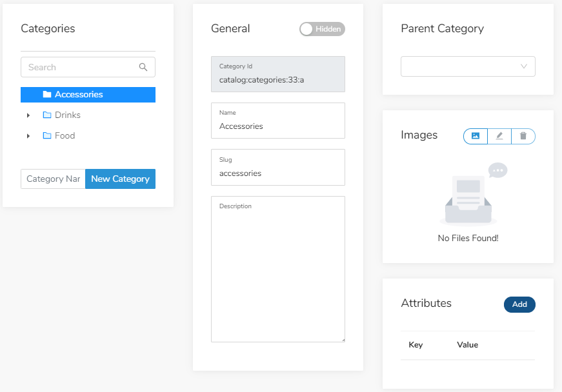562x392 pixels.
Task: Click the New Category button
Action: tap(120, 179)
